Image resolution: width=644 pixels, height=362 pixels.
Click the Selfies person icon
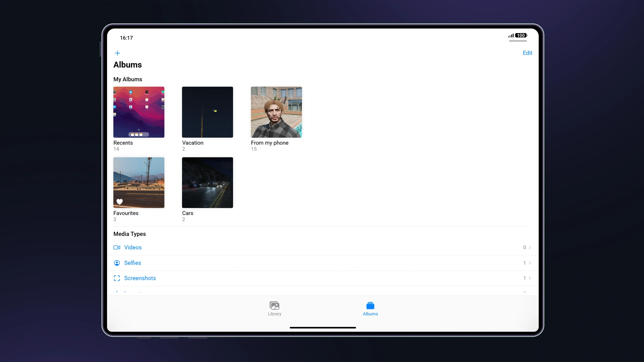[117, 263]
